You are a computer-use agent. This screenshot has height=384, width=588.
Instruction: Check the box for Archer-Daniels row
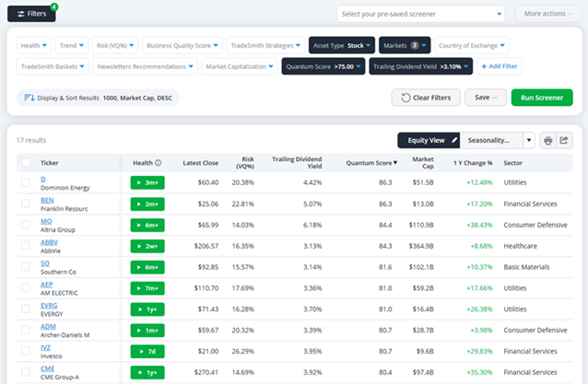click(26, 330)
